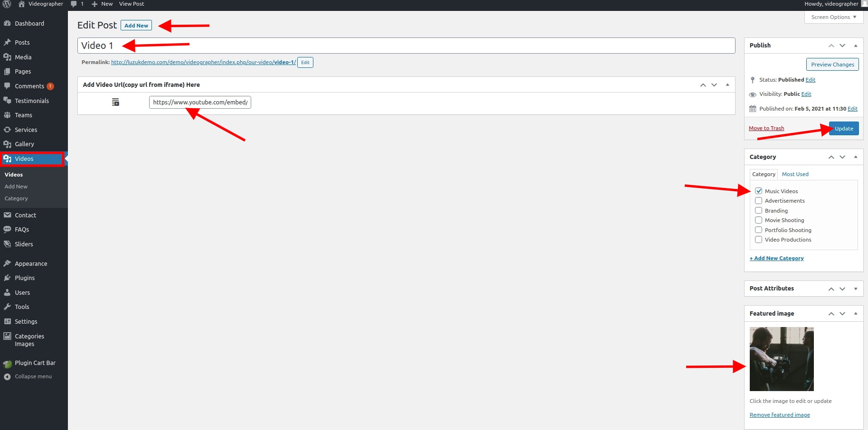Screen dimensions: 868x430
Task: Click the Remove featured image link
Action: coord(780,415)
